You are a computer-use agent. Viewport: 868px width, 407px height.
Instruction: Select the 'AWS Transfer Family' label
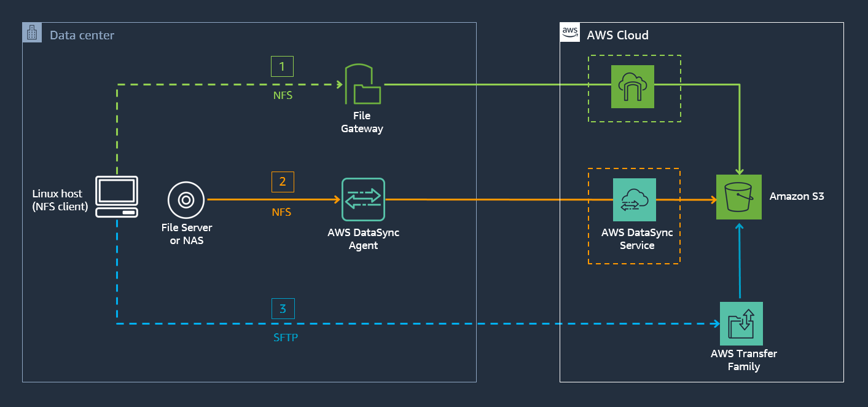click(744, 360)
